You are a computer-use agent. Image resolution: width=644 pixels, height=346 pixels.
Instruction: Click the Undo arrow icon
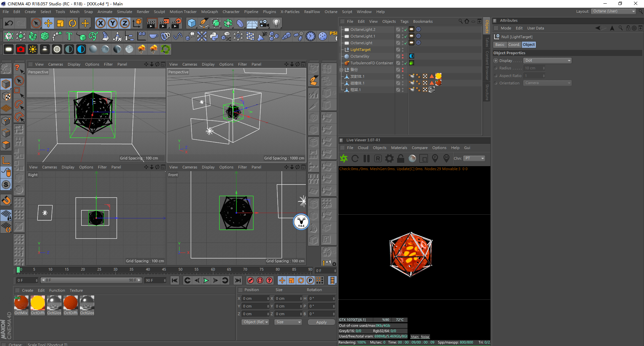pyautogui.click(x=9, y=23)
